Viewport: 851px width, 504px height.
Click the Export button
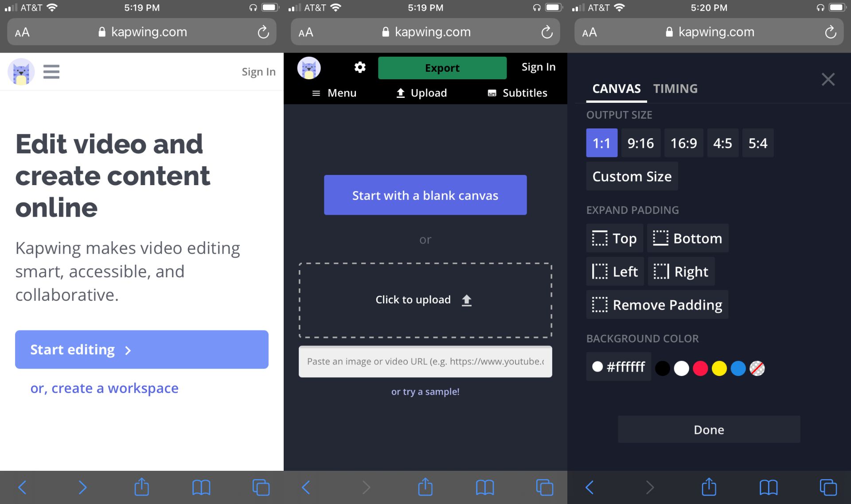coord(442,68)
